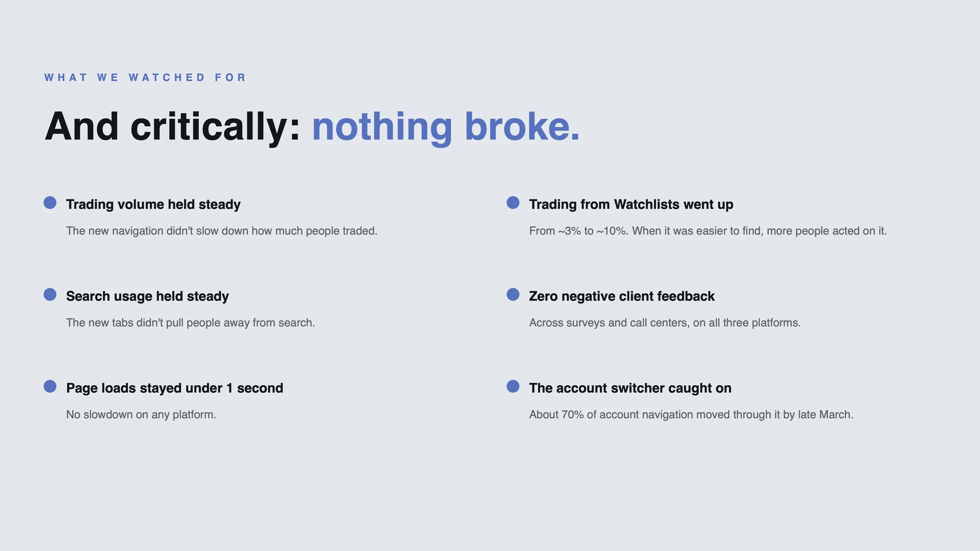Click the bullet beside Page loads stayed under 1 second
The height and width of the screenshot is (551, 980).
pos(50,386)
